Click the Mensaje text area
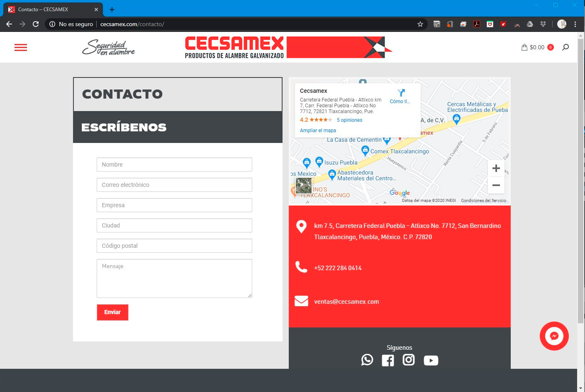Image resolution: width=585 pixels, height=392 pixels. pos(174,278)
